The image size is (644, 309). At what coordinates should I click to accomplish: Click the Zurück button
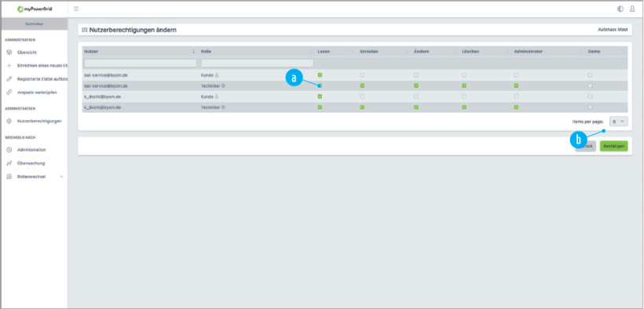tap(586, 146)
